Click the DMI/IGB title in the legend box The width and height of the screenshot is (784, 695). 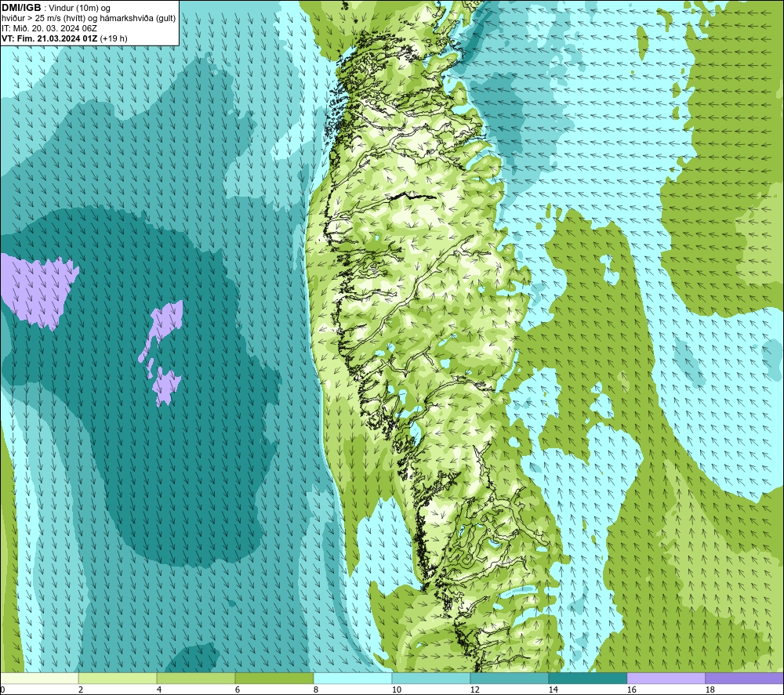tap(21, 8)
